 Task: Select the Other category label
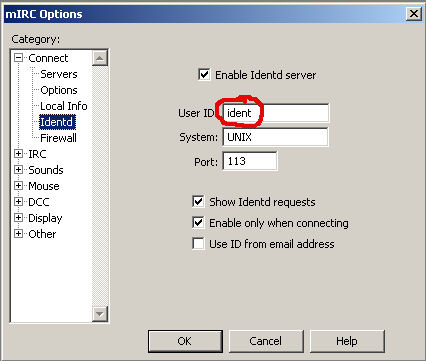click(x=42, y=234)
